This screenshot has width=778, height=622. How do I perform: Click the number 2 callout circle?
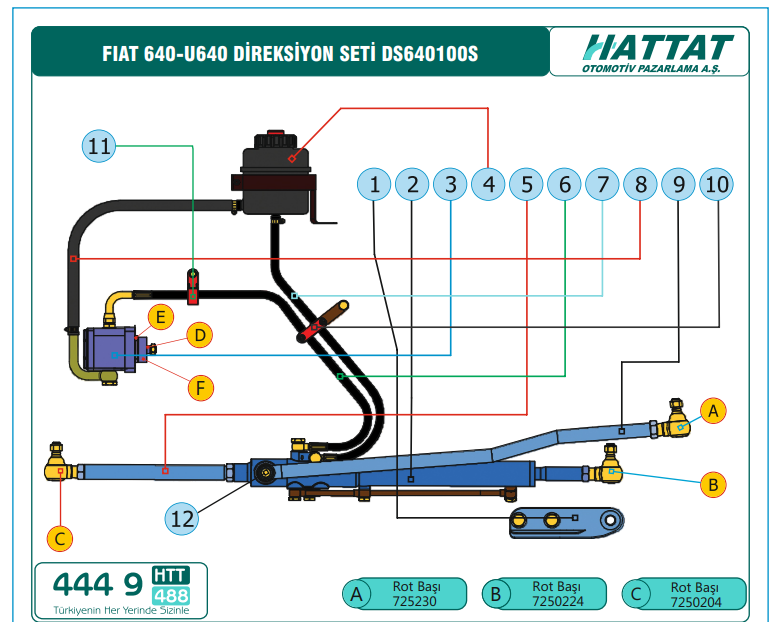click(412, 185)
